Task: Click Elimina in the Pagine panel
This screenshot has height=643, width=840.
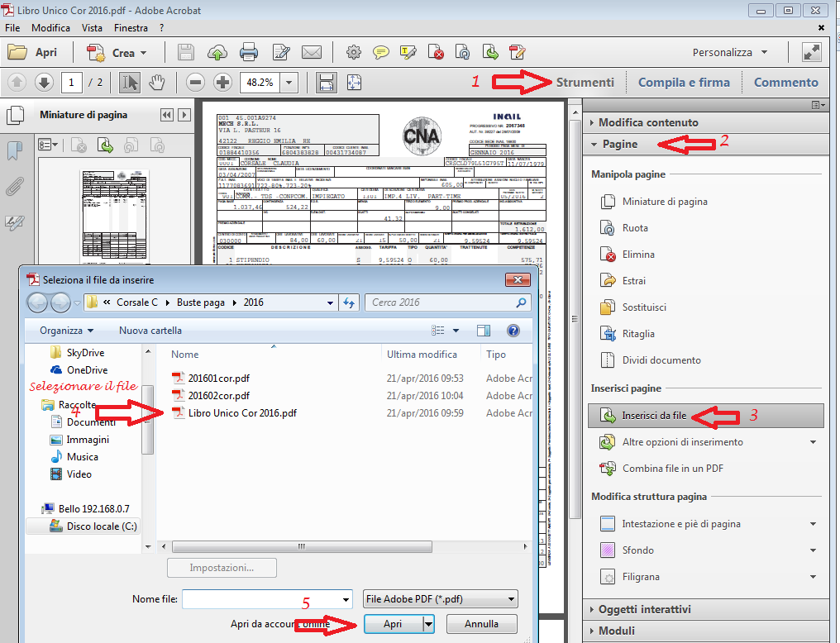Action: pos(637,255)
